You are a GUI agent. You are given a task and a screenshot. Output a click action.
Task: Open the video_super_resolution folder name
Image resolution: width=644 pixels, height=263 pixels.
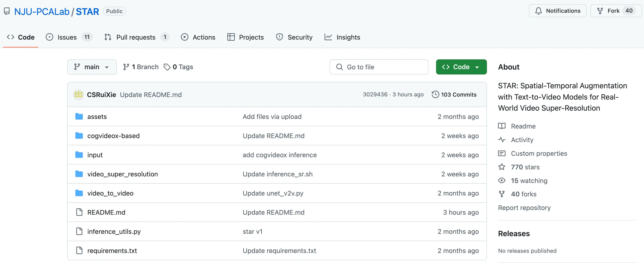(123, 174)
